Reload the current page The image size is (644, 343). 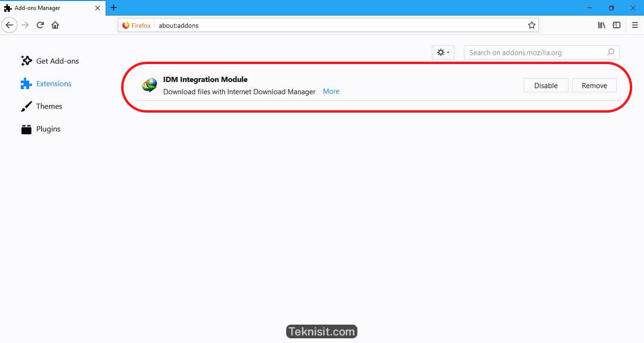(40, 25)
